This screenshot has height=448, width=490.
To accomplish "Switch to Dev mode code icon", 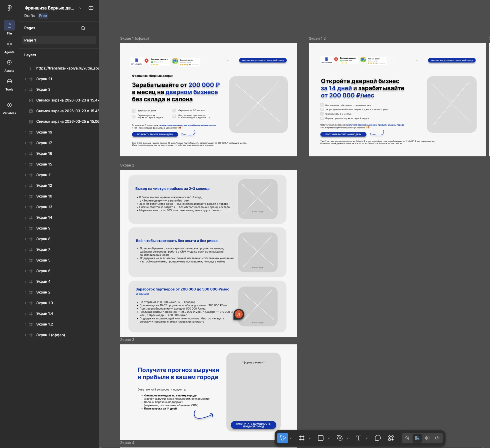I will [x=437, y=438].
